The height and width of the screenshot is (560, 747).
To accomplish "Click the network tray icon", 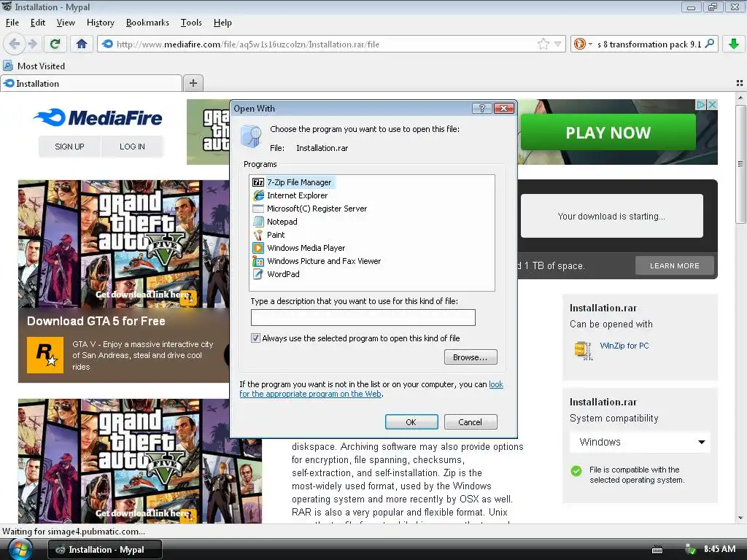I will click(x=690, y=549).
